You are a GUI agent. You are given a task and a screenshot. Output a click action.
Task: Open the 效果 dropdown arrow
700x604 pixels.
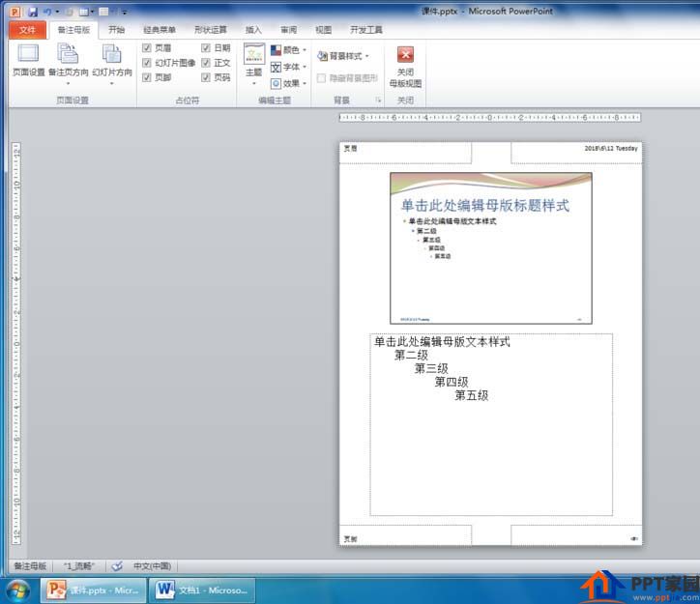pyautogui.click(x=305, y=83)
